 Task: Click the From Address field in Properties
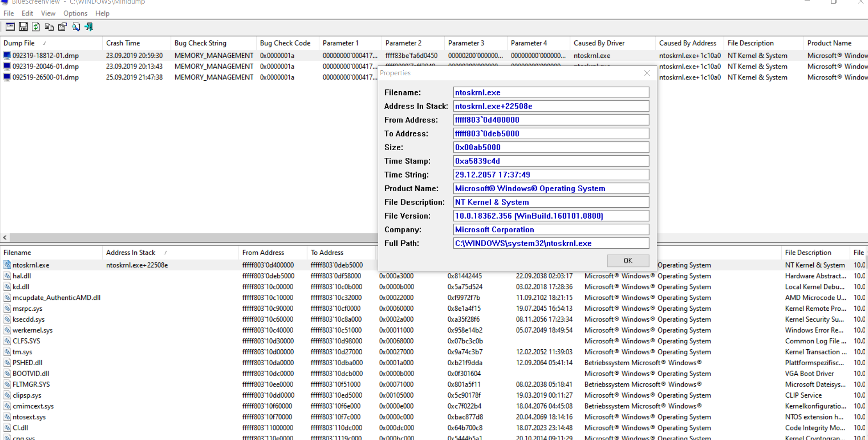pyautogui.click(x=551, y=120)
